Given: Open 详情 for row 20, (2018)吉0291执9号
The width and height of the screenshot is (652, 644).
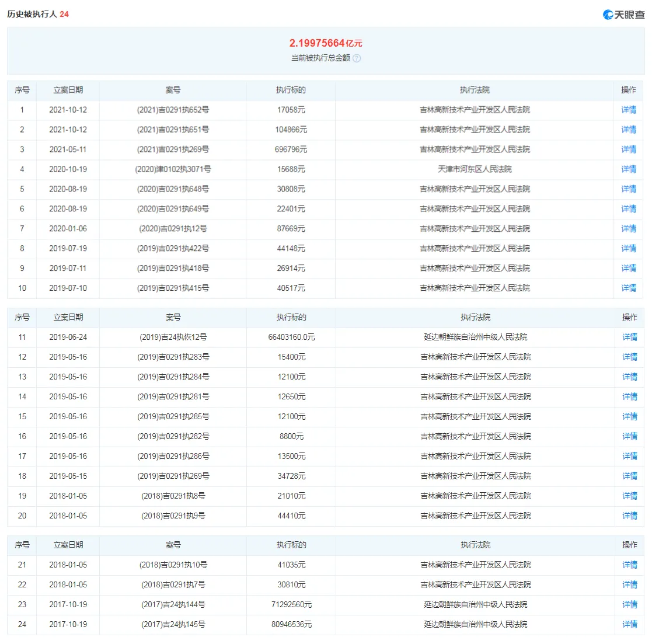Looking at the screenshot, I should 630,516.
